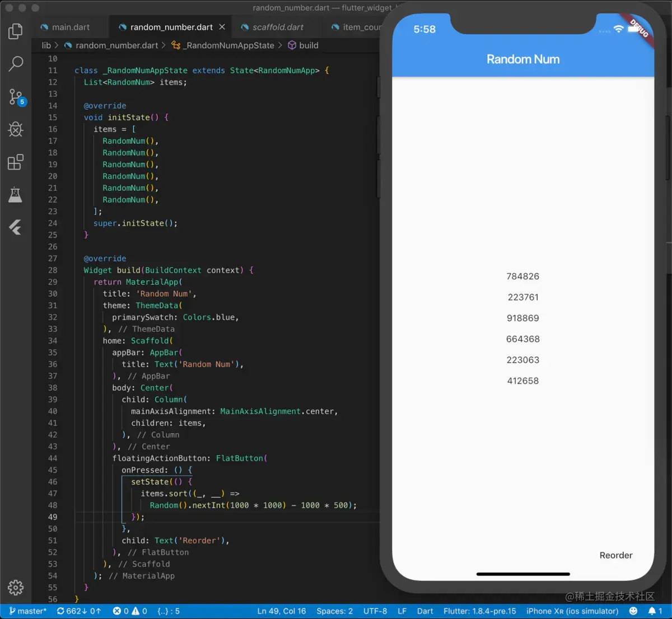Click 'void initState()' on line 15
The image size is (672, 619).
pos(126,118)
